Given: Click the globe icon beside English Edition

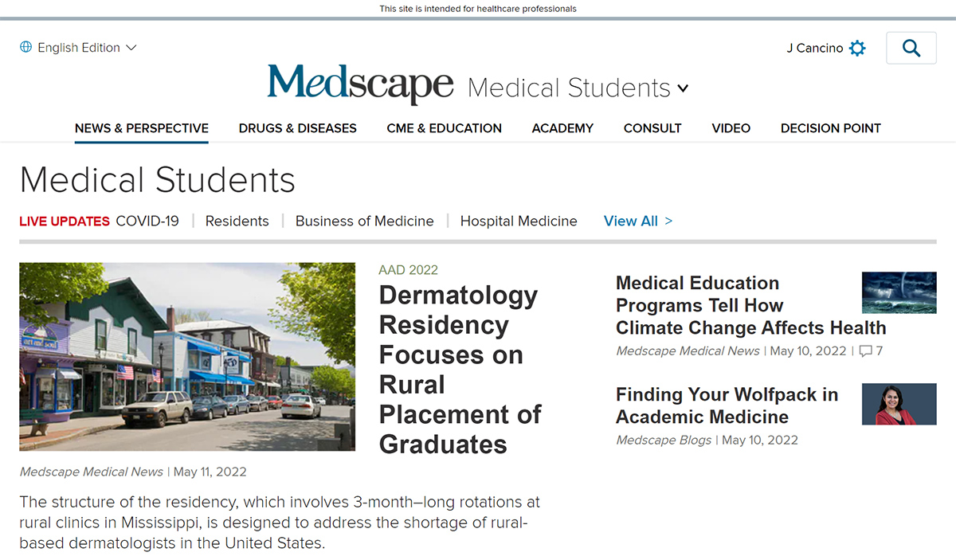Looking at the screenshot, I should tap(25, 47).
